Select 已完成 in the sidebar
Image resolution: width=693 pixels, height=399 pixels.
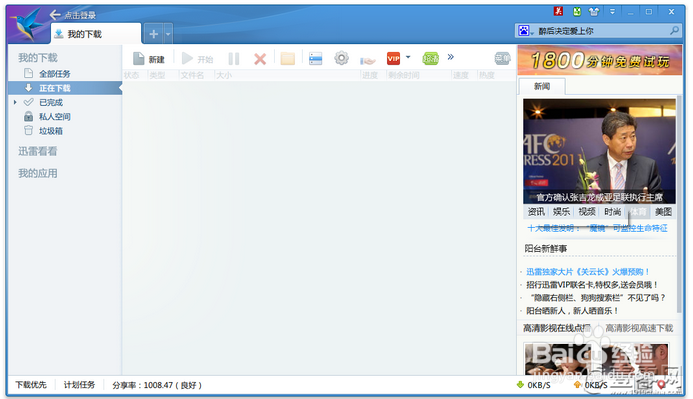coord(51,103)
